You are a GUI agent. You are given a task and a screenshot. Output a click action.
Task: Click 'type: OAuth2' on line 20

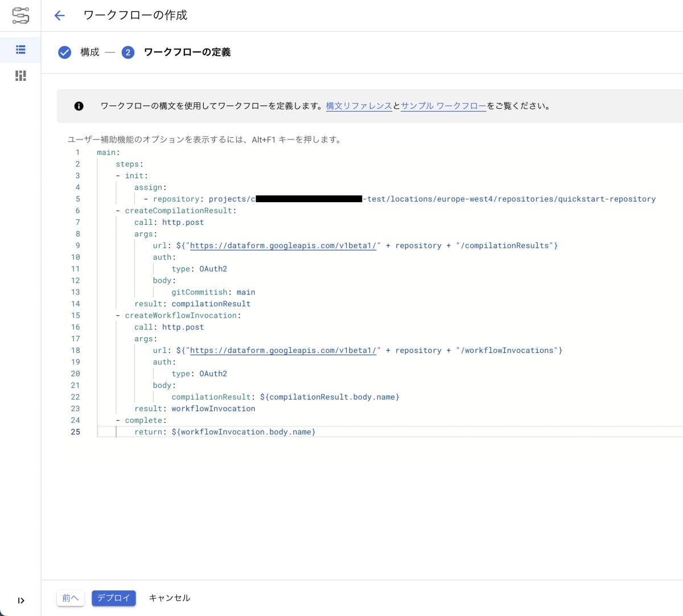click(199, 373)
